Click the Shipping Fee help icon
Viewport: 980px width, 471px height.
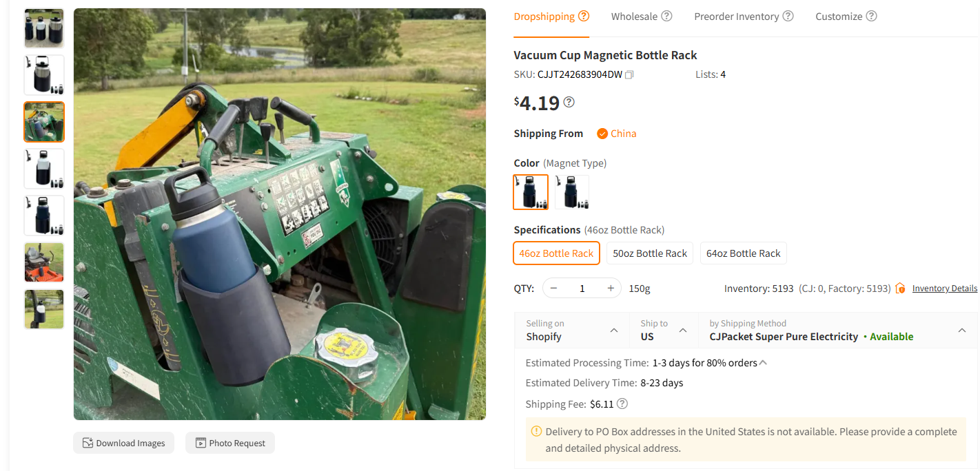coord(622,404)
